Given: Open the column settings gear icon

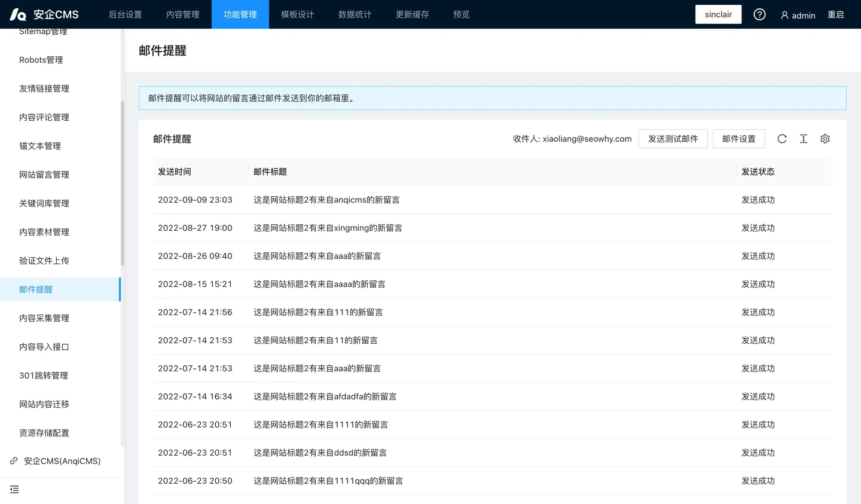Looking at the screenshot, I should pos(825,139).
